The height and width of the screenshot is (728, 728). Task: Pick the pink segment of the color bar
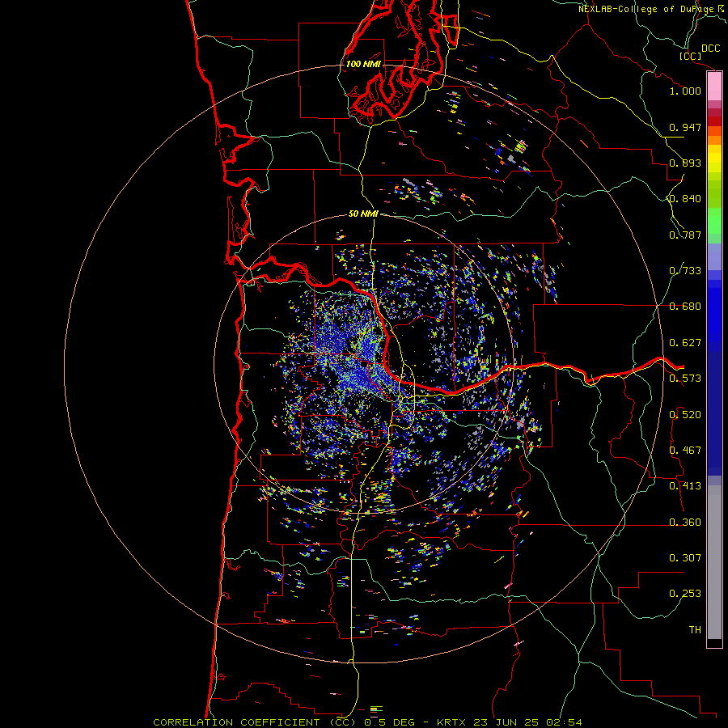pyautogui.click(x=714, y=87)
